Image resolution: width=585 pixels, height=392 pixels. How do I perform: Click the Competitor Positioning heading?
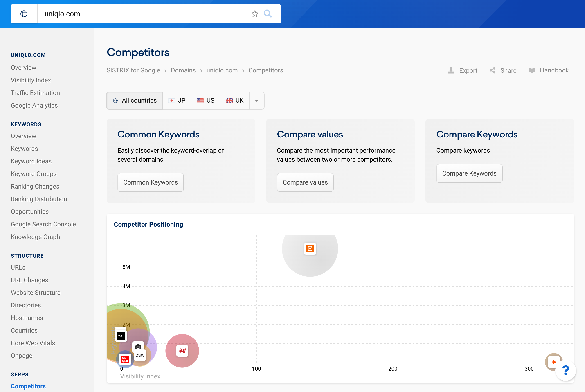pos(148,225)
